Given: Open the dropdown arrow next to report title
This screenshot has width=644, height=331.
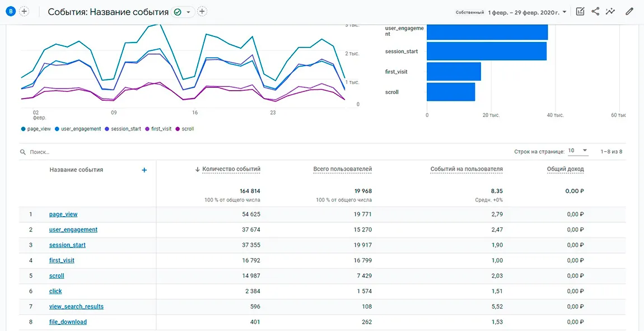Looking at the screenshot, I should (x=189, y=12).
